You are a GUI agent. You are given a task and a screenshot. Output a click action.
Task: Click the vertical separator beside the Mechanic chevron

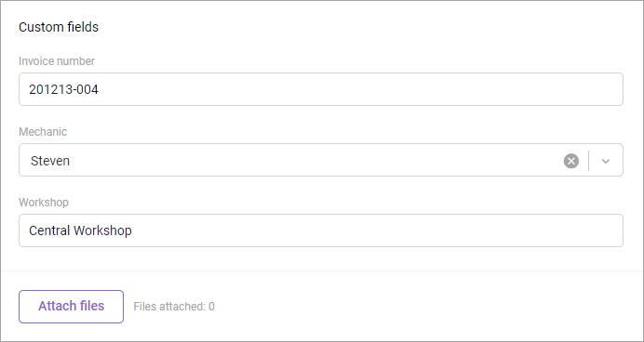click(588, 161)
